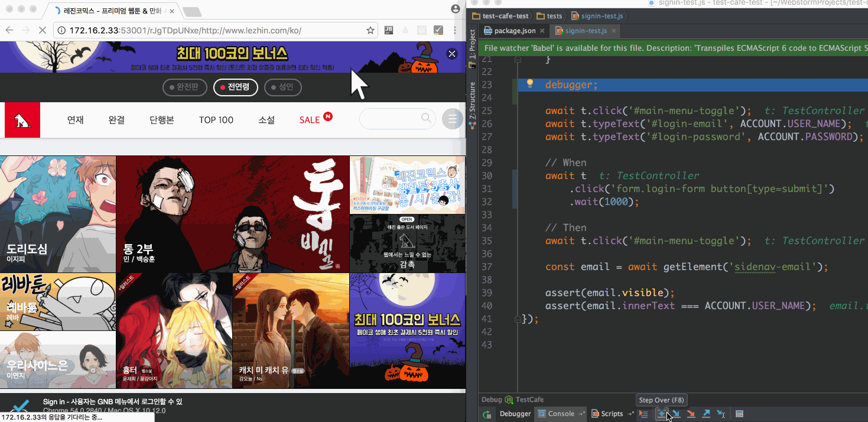The height and width of the screenshot is (422, 868).
Task: Select the 성인 content filter option
Action: point(282,87)
